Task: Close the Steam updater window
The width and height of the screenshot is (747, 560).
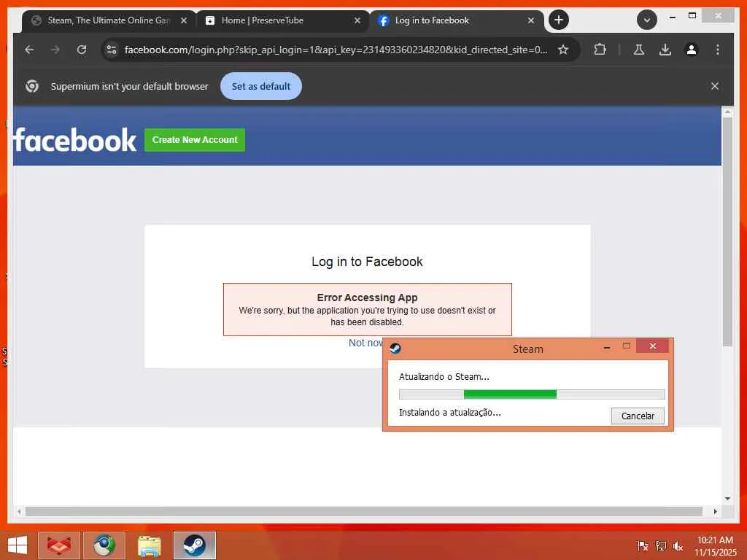Action: 653,346
